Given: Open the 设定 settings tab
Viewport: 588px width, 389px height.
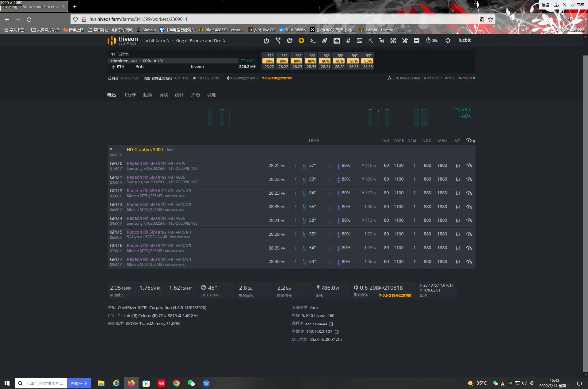Looking at the screenshot, I should pyautogui.click(x=211, y=95).
